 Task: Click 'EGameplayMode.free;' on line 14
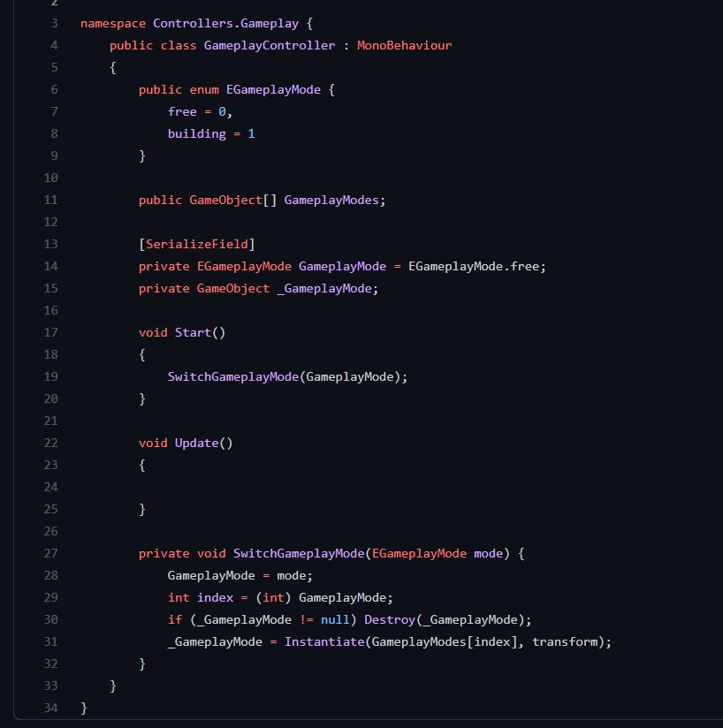tap(477, 267)
